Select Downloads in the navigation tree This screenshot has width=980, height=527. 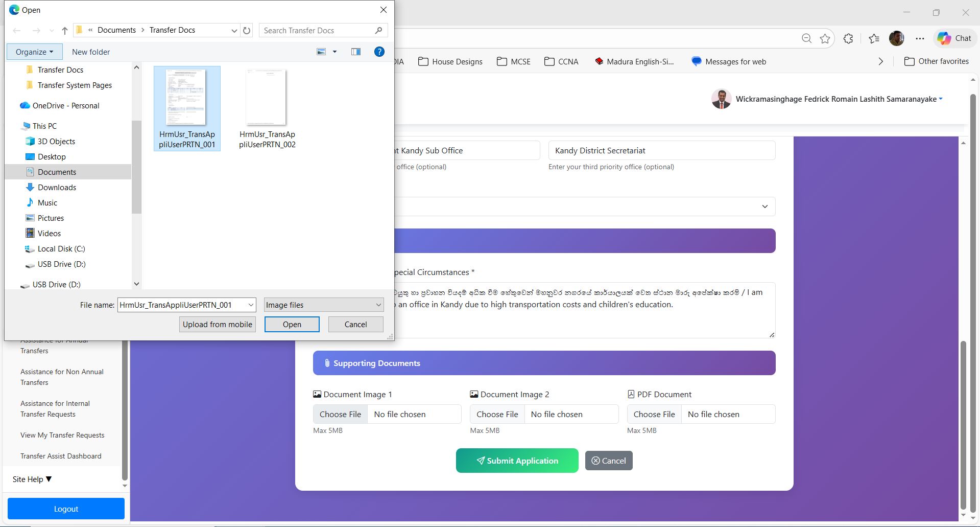point(57,188)
